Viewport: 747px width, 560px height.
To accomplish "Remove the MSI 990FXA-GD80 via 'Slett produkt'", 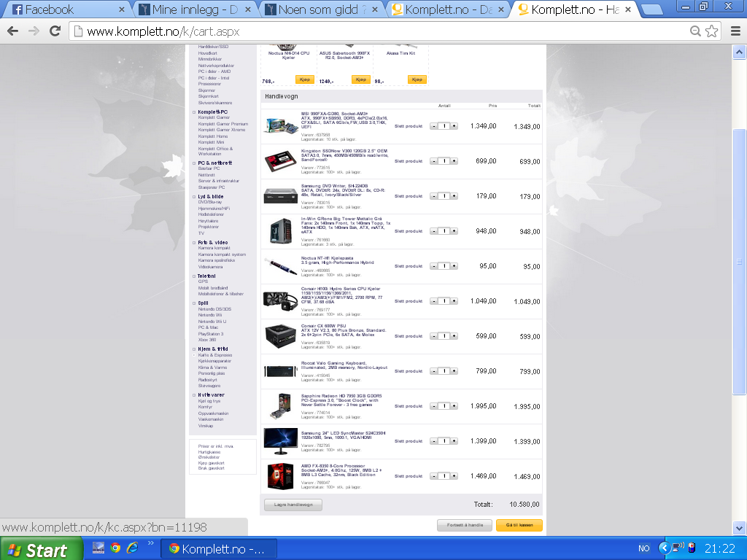I will (x=409, y=126).
